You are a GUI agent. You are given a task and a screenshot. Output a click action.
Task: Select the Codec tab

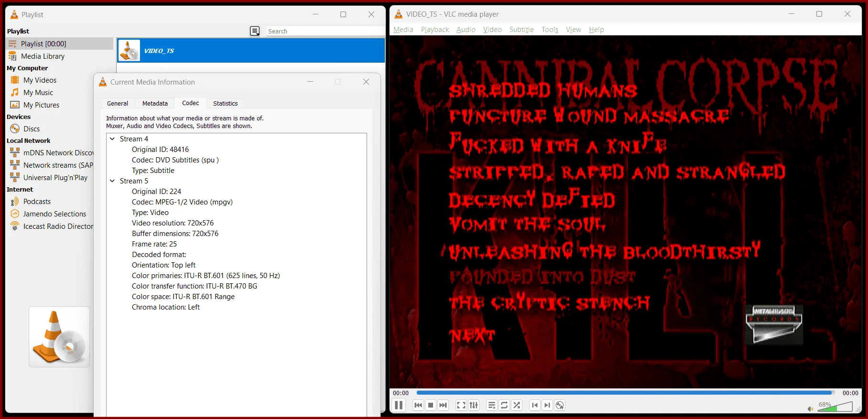pos(190,103)
